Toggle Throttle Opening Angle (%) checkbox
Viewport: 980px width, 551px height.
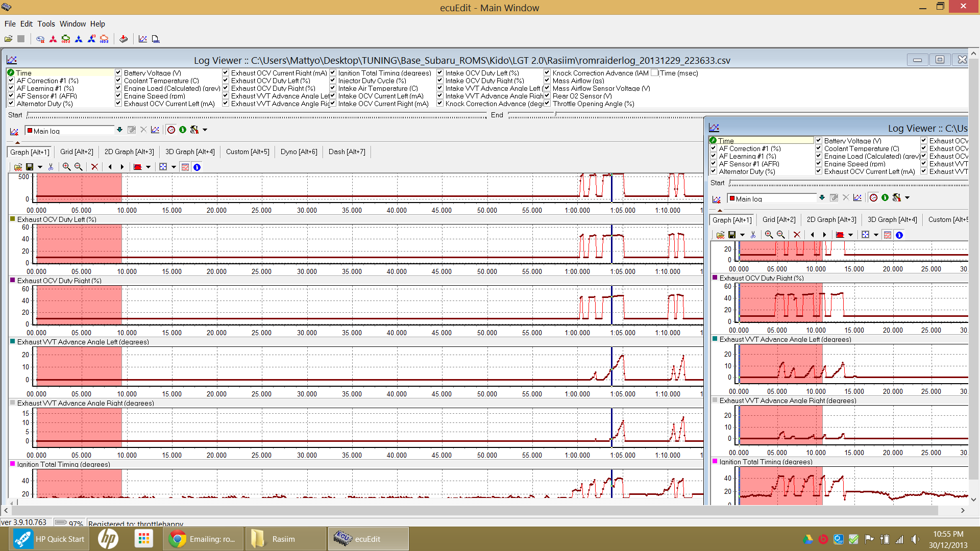coord(547,104)
